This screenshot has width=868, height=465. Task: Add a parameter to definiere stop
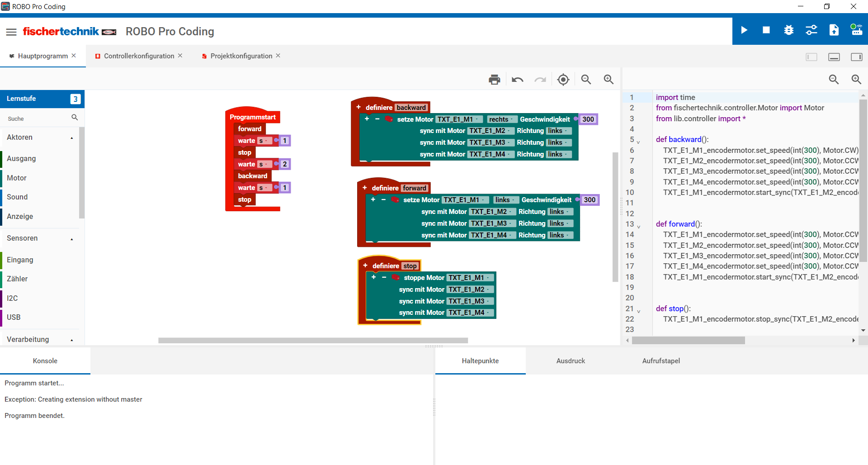click(x=365, y=266)
